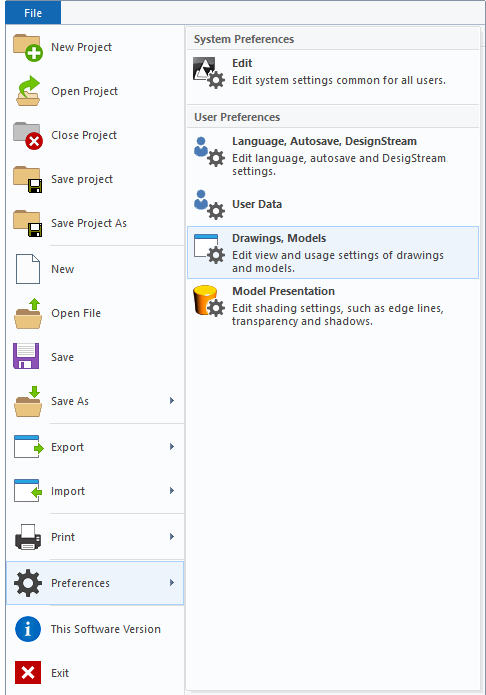
Task: Click the printer icon for Print
Action: (x=27, y=537)
